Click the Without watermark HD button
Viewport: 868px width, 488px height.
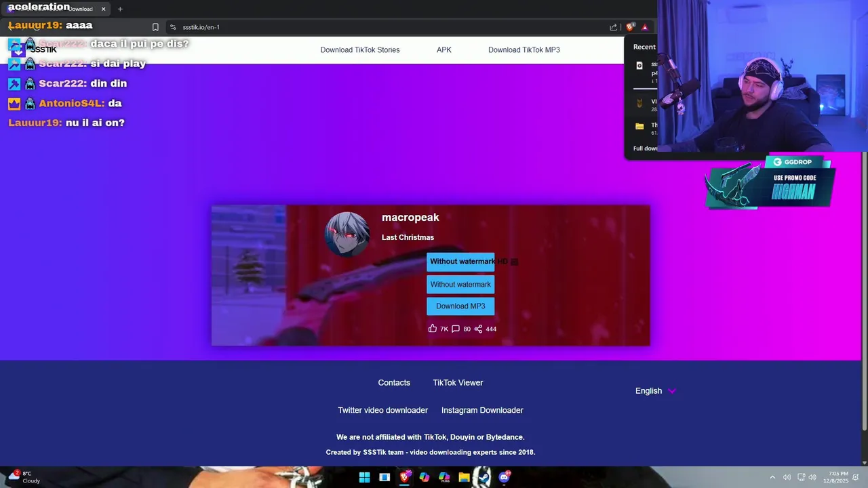(x=460, y=262)
